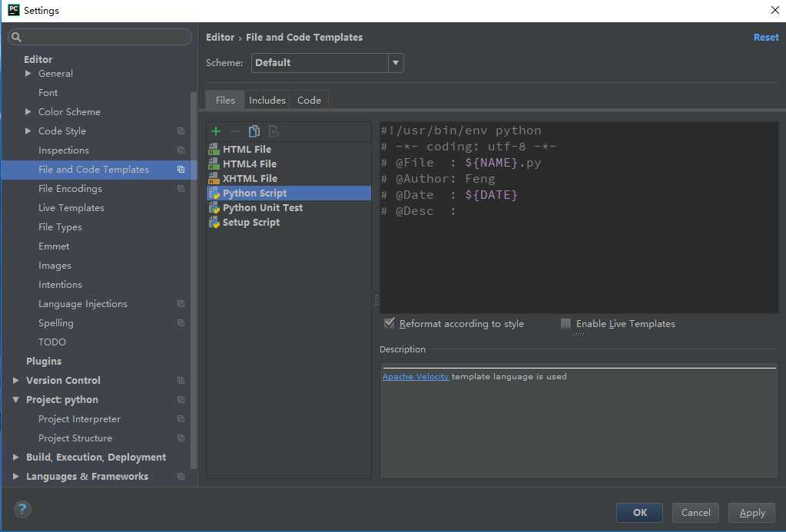Click the Cancel button
The height and width of the screenshot is (532, 786).
[695, 512]
